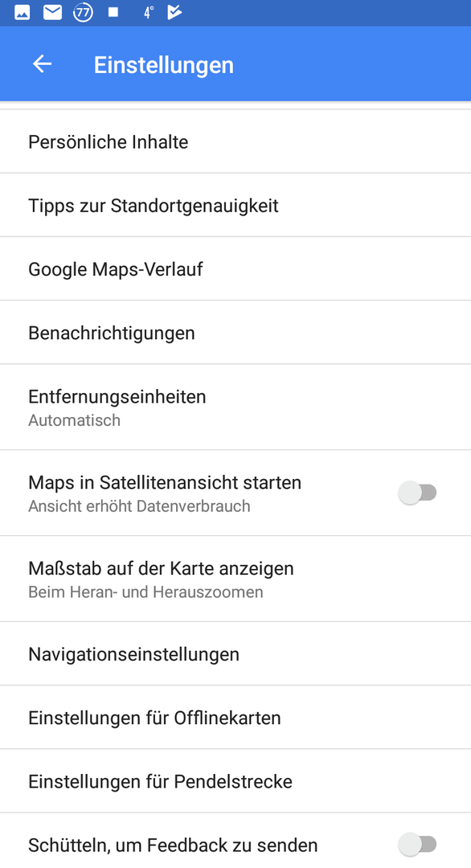Open Persönliche Inhalte
This screenshot has height=868, width=471.
coord(235,141)
